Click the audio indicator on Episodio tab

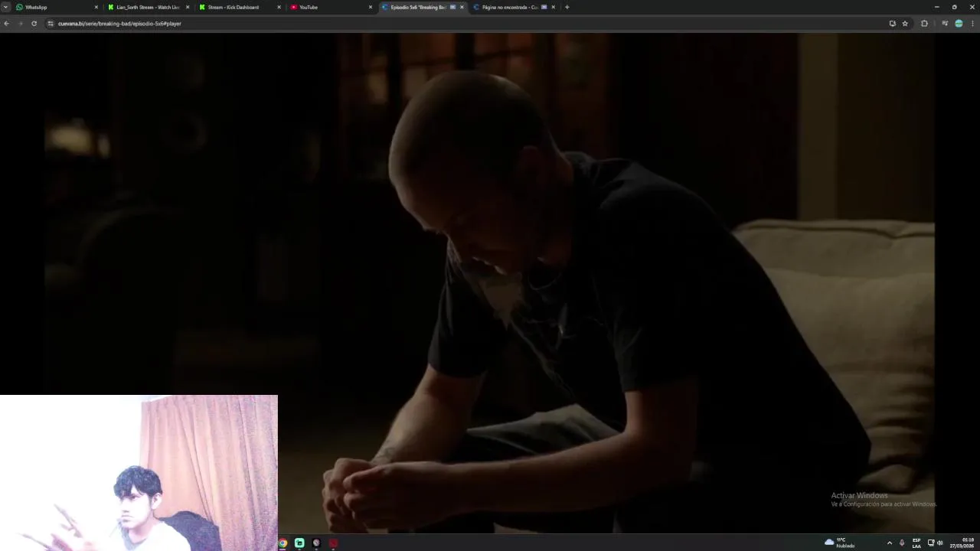tap(452, 7)
